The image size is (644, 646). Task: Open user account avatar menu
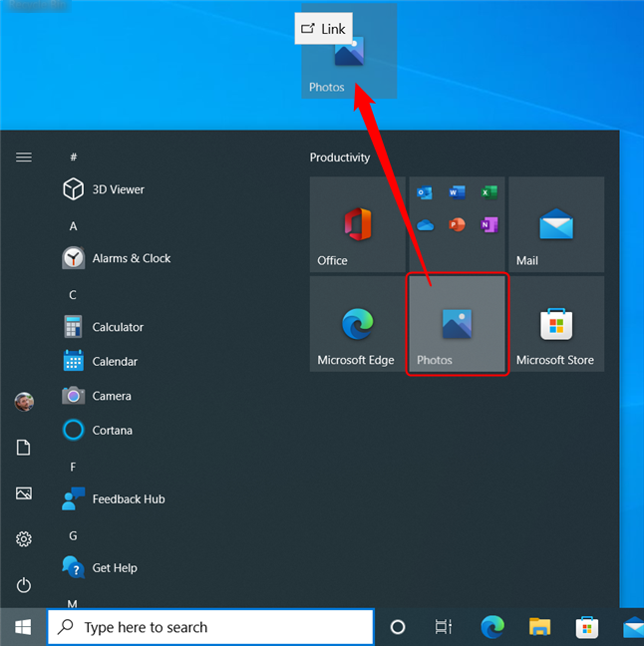tap(24, 402)
